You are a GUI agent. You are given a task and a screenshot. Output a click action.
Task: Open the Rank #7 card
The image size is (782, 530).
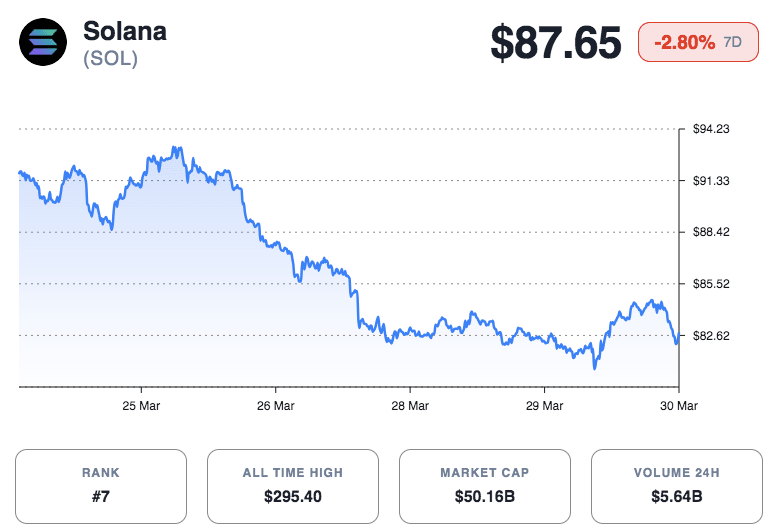pyautogui.click(x=102, y=486)
